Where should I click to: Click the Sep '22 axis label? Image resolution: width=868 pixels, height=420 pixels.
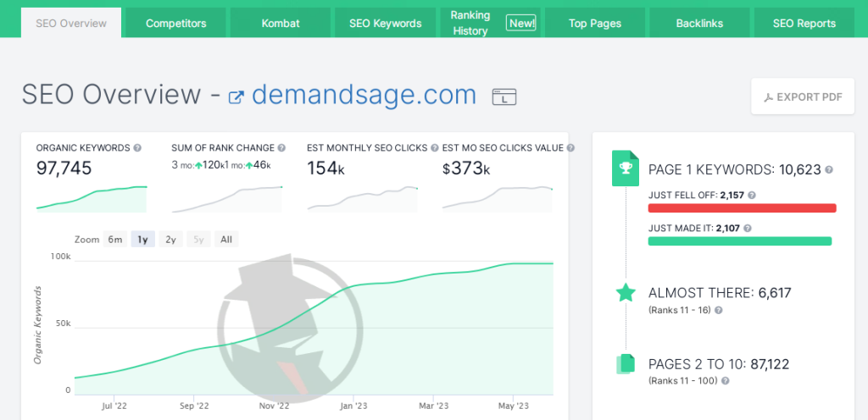pos(195,406)
